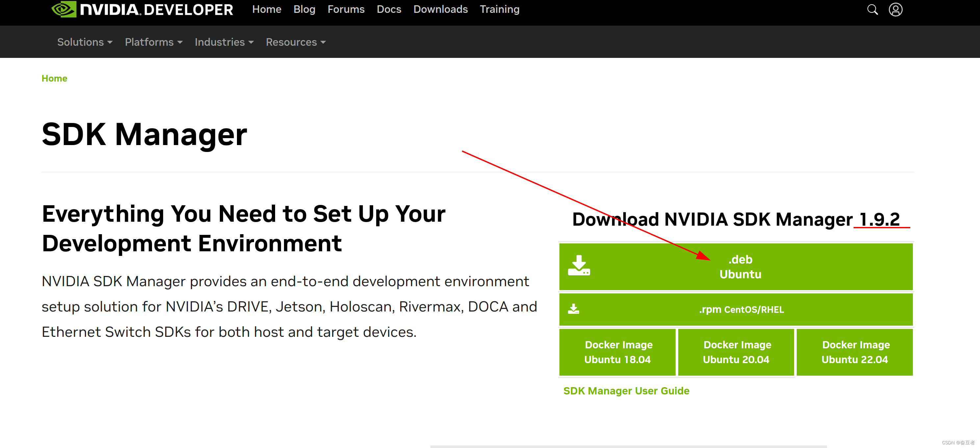The height and width of the screenshot is (448, 980).
Task: Click the user account profile icon
Action: [x=896, y=10]
